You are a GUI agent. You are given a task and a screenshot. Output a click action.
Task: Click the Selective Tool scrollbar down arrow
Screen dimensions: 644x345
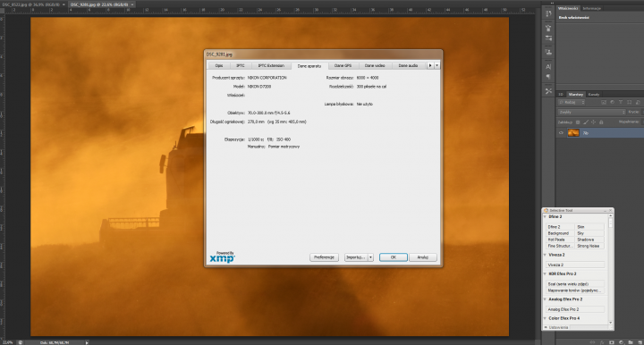(x=611, y=323)
